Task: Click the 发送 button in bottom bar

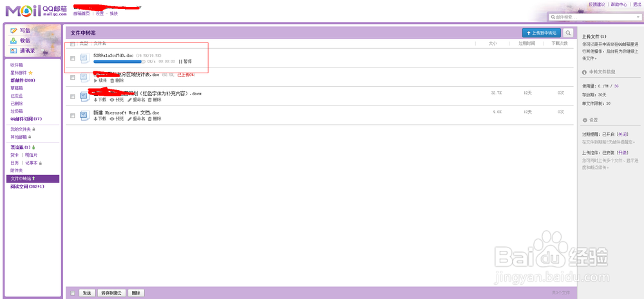Action: 87,293
